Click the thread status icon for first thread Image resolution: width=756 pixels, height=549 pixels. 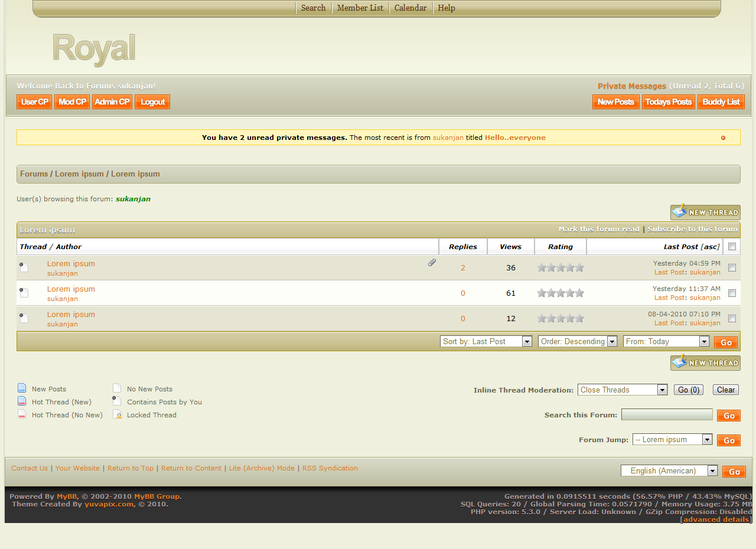(x=24, y=267)
